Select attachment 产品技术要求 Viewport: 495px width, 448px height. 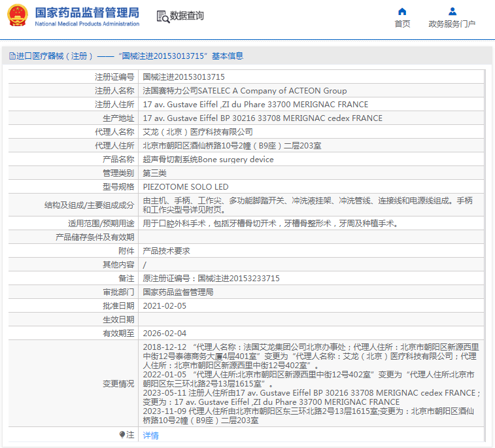[x=166, y=251]
